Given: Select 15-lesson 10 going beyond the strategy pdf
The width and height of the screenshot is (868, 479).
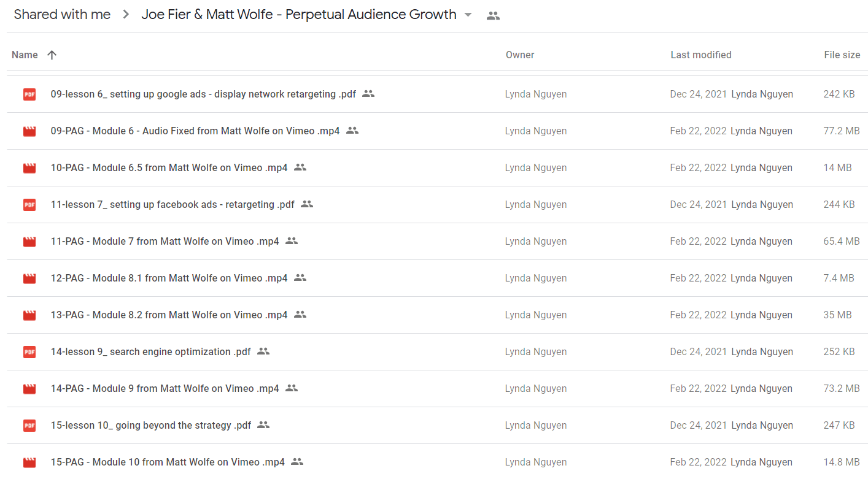Looking at the screenshot, I should [151, 426].
